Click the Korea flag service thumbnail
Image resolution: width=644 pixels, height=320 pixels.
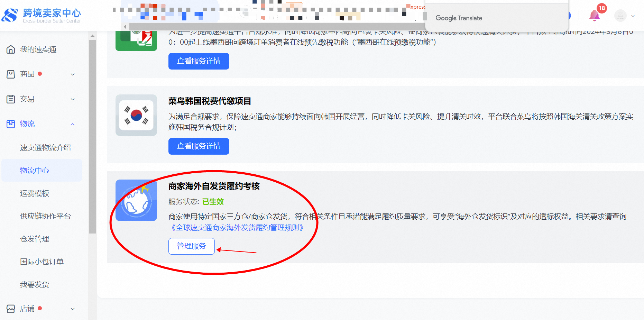(x=136, y=115)
